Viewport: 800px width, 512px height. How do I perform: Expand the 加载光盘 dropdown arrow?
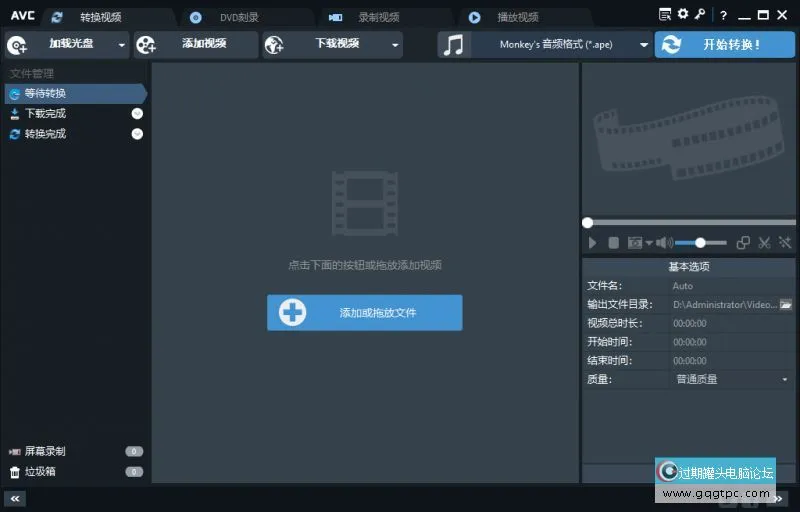click(122, 45)
